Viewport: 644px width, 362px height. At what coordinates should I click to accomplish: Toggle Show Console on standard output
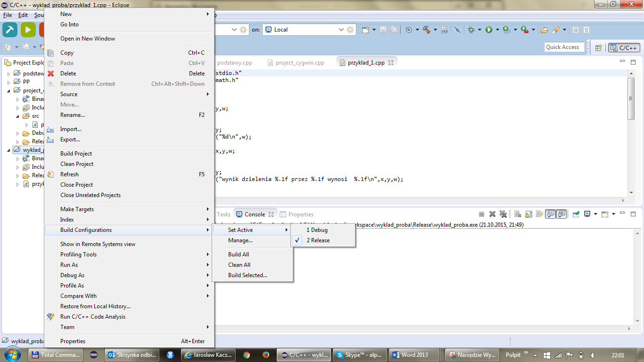[x=550, y=214]
